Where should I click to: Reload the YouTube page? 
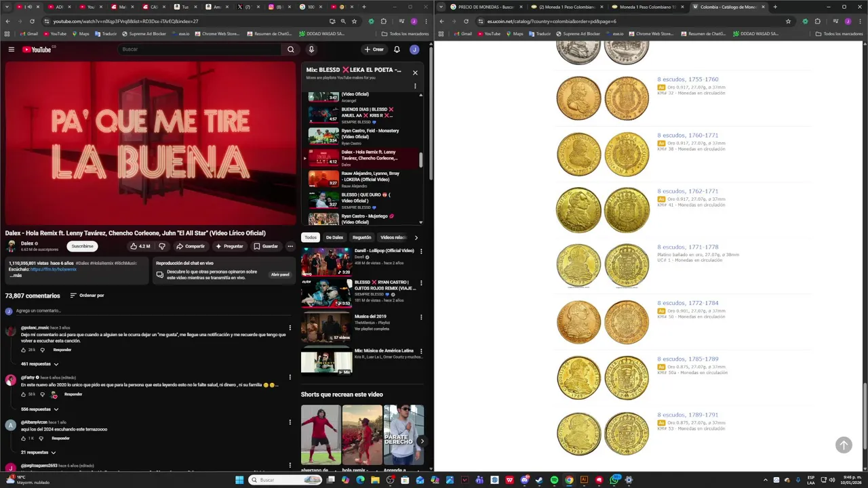point(31,21)
